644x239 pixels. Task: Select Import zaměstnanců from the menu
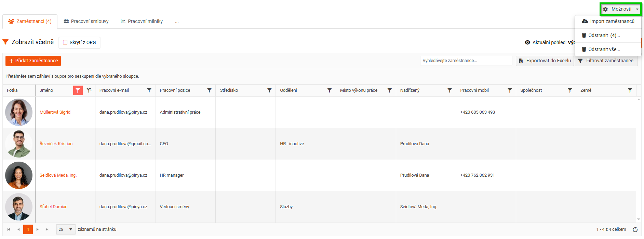pyautogui.click(x=608, y=21)
